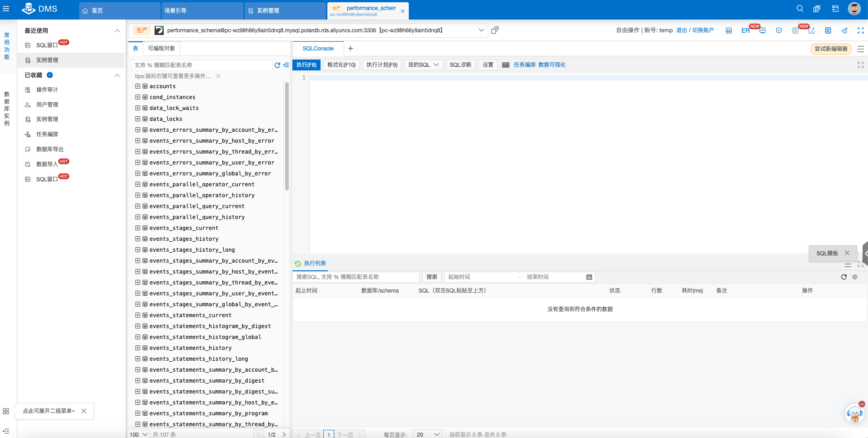
Task: Expand events_statements_history table node
Action: [x=138, y=348]
